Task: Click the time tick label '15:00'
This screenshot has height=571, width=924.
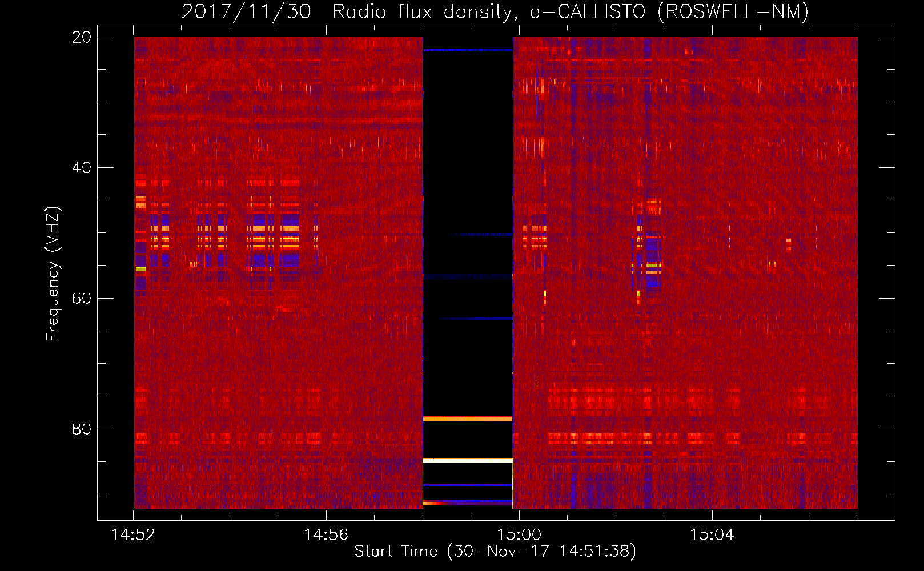Action: pyautogui.click(x=519, y=534)
